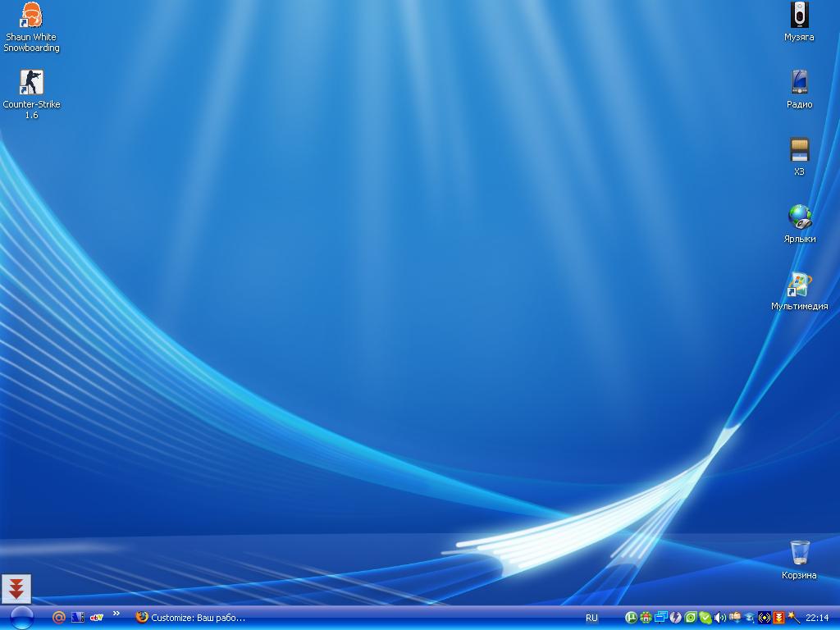The height and width of the screenshot is (630, 840).
Task: Open the Ярлыки desktop shortcut
Action: point(799,217)
